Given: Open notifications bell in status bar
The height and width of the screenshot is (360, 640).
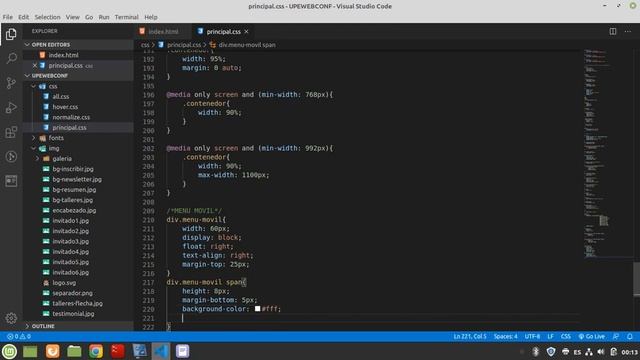Looking at the screenshot, I should point(630,336).
